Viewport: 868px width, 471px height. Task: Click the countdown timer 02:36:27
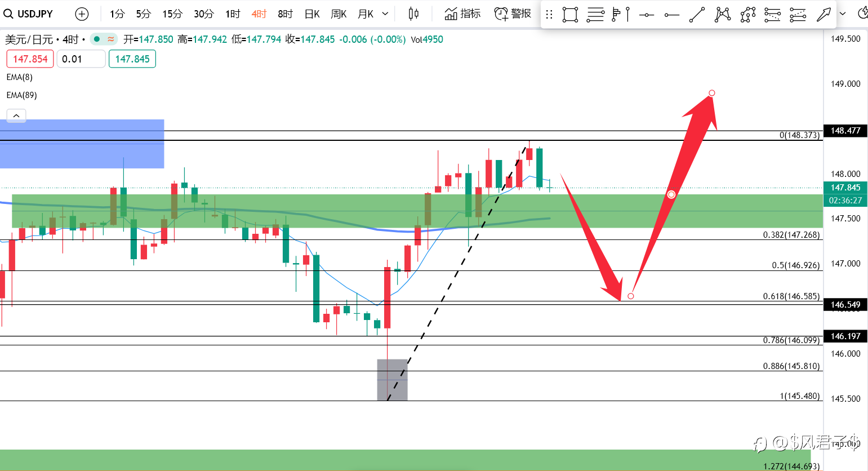click(x=845, y=201)
